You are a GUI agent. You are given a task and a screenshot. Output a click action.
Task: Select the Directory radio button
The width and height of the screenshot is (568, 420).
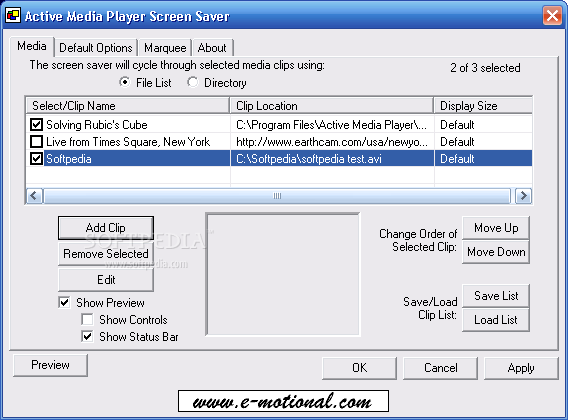pos(192,83)
